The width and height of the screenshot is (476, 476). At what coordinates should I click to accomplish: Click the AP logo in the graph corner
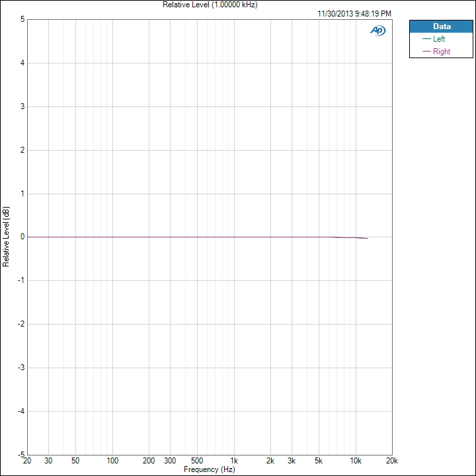point(377,30)
